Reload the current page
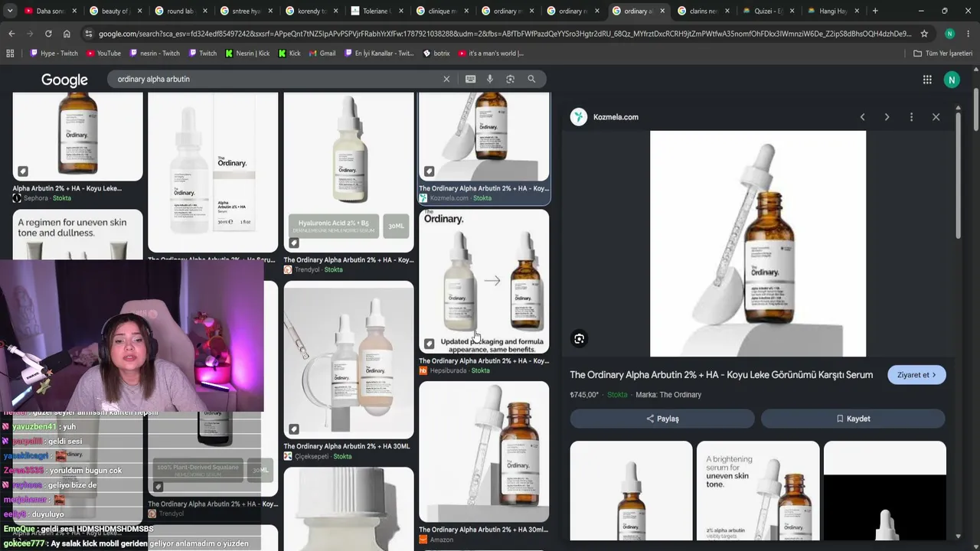 (x=48, y=34)
